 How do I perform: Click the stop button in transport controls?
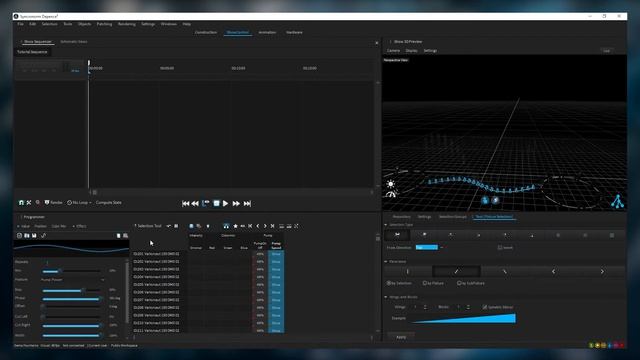point(216,203)
